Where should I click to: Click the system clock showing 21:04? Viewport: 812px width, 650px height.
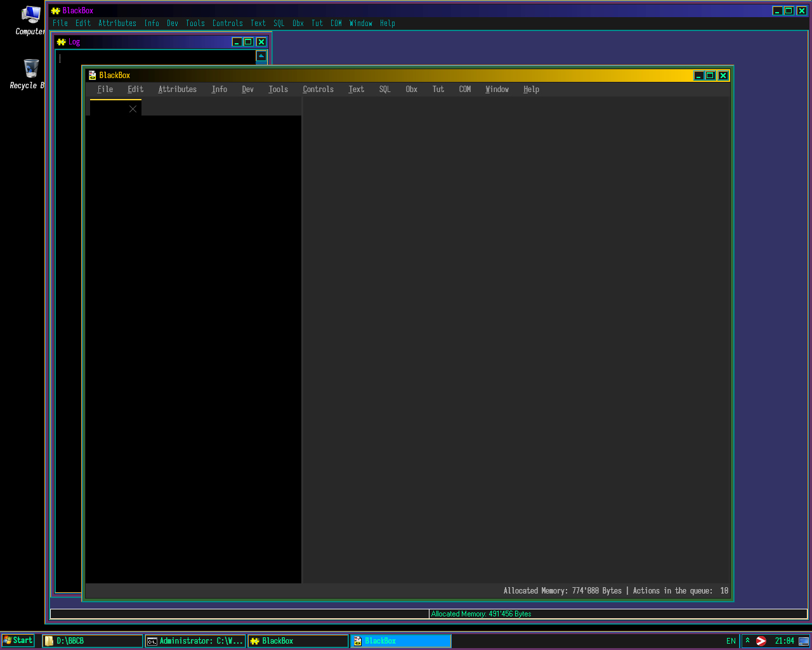pyautogui.click(x=784, y=640)
